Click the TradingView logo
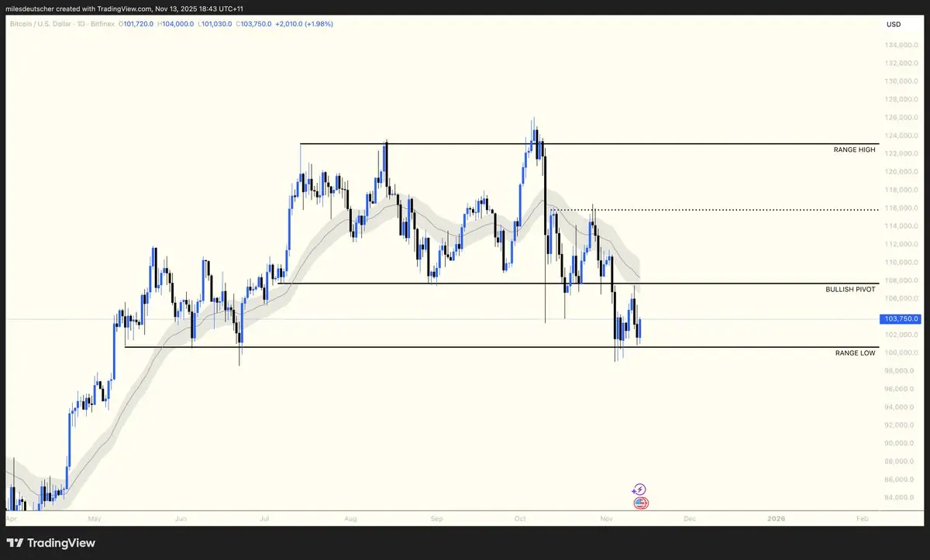 (51, 543)
